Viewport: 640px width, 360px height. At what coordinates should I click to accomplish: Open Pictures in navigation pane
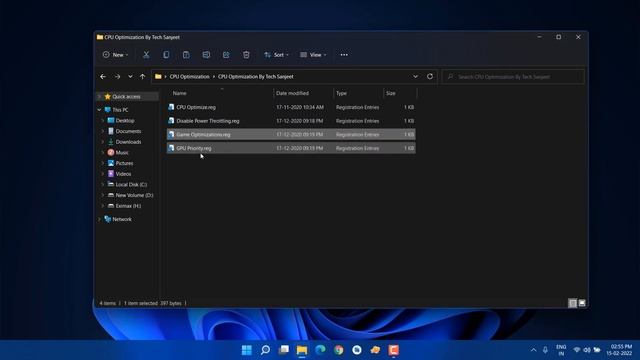[124, 163]
